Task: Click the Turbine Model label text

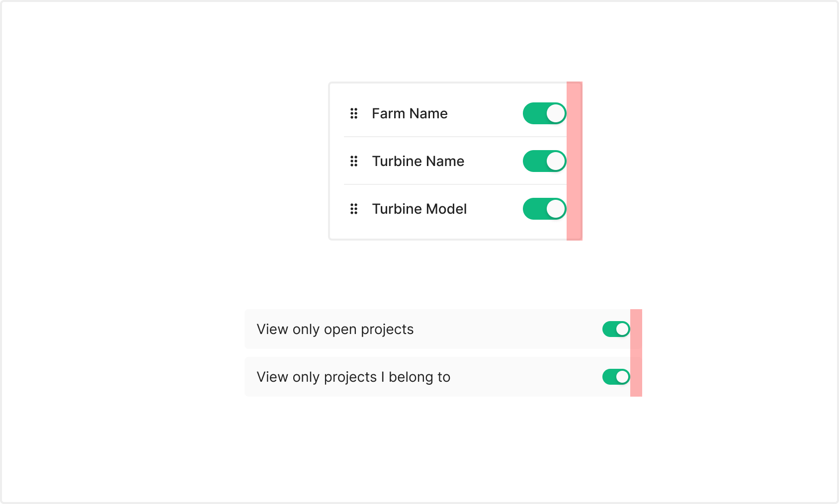Action: pyautogui.click(x=419, y=209)
